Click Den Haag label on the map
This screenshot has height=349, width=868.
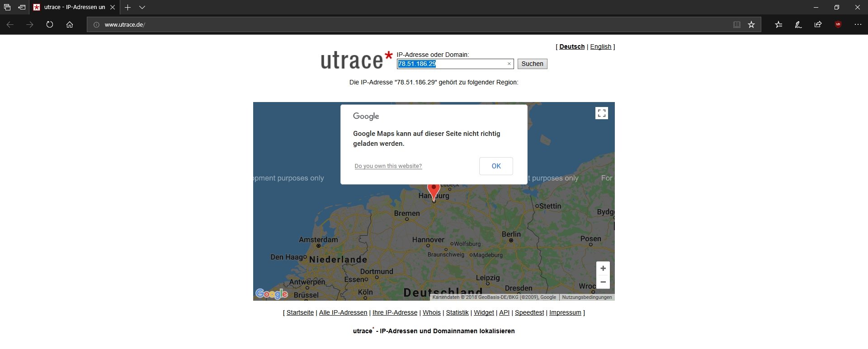pos(287,257)
